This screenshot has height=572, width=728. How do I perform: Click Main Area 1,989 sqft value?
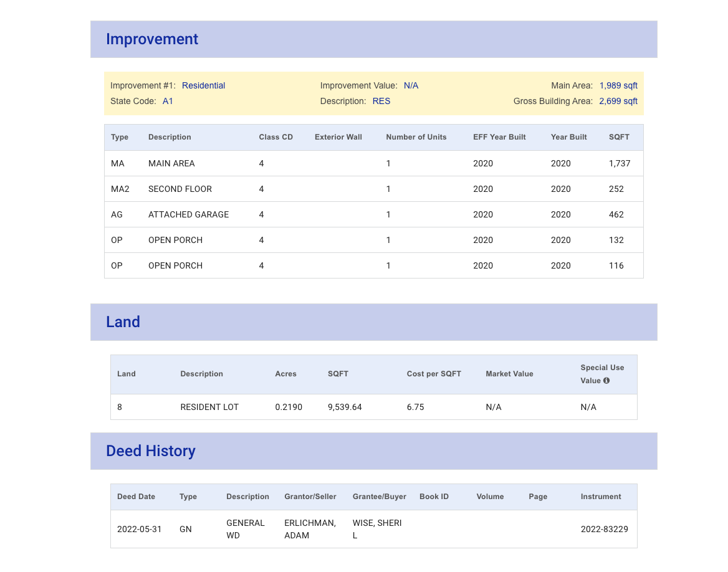[x=618, y=85]
